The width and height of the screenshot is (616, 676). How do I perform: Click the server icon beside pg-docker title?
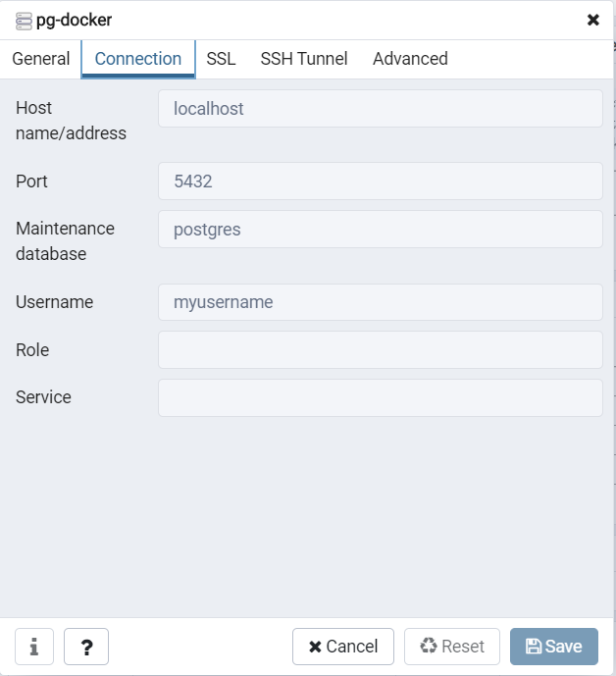(24, 21)
